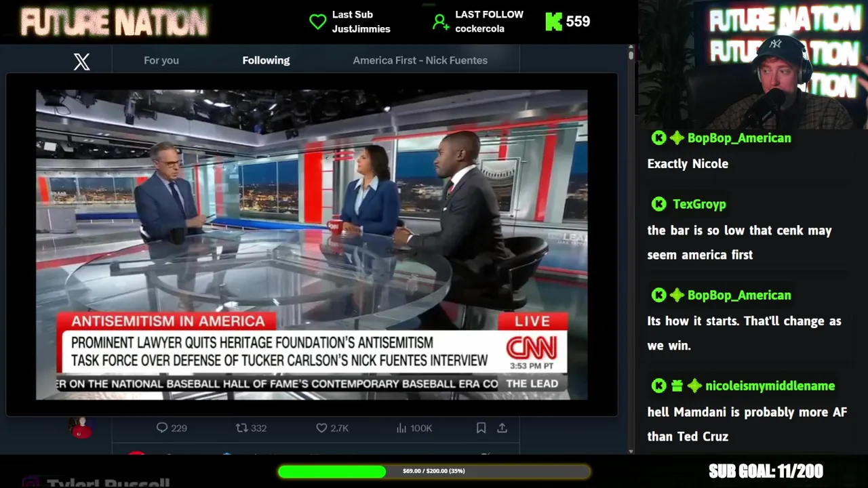868x488 pixels.
Task: Click the Future Nation logo at top left
Action: point(114,22)
